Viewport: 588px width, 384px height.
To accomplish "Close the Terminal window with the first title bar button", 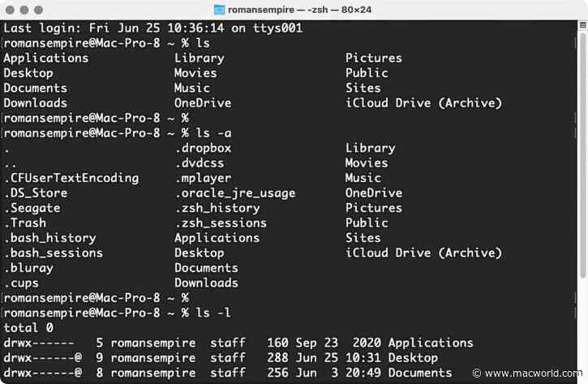I will pos(10,10).
